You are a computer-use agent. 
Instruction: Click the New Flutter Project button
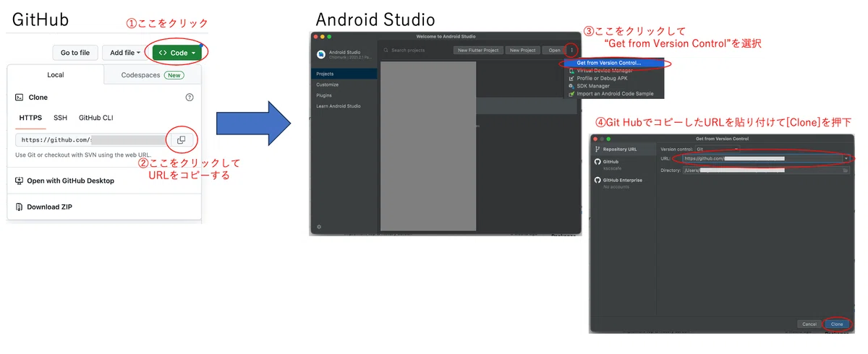point(478,50)
